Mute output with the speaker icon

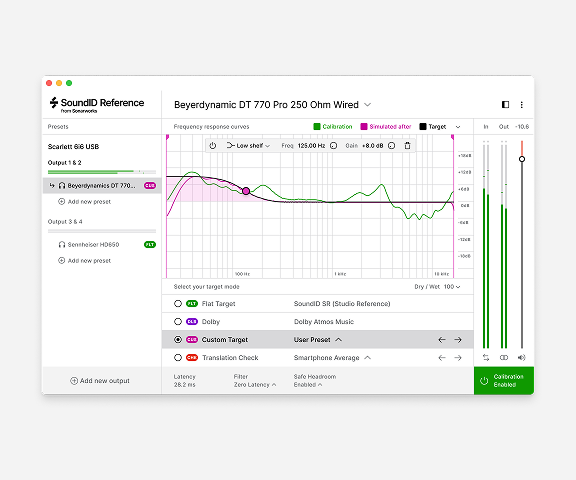point(521,358)
